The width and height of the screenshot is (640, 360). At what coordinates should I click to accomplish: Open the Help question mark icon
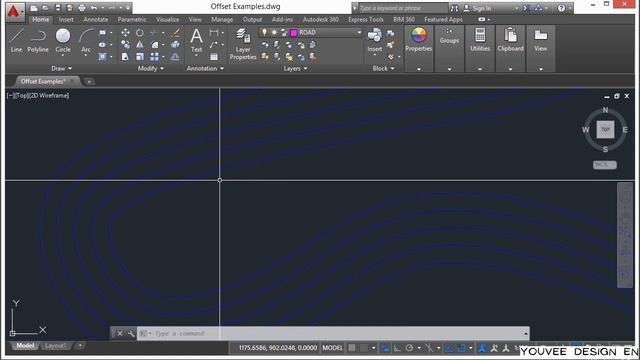tap(562, 8)
